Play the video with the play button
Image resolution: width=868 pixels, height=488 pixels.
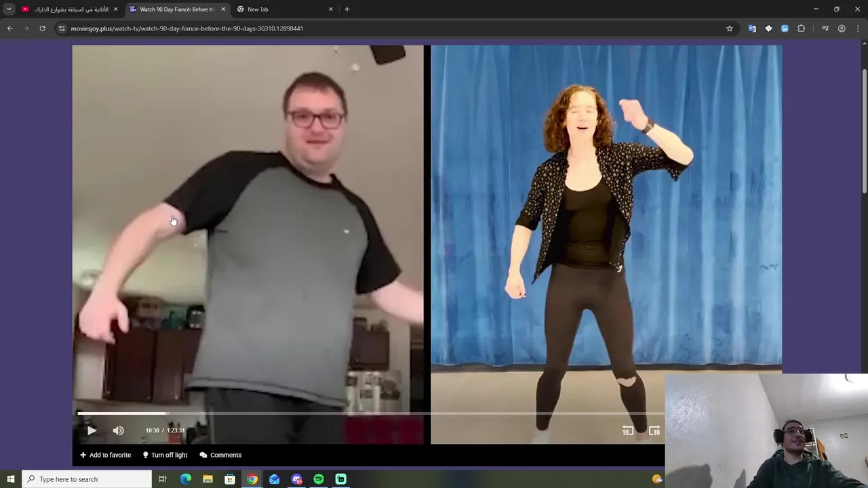[x=92, y=430]
